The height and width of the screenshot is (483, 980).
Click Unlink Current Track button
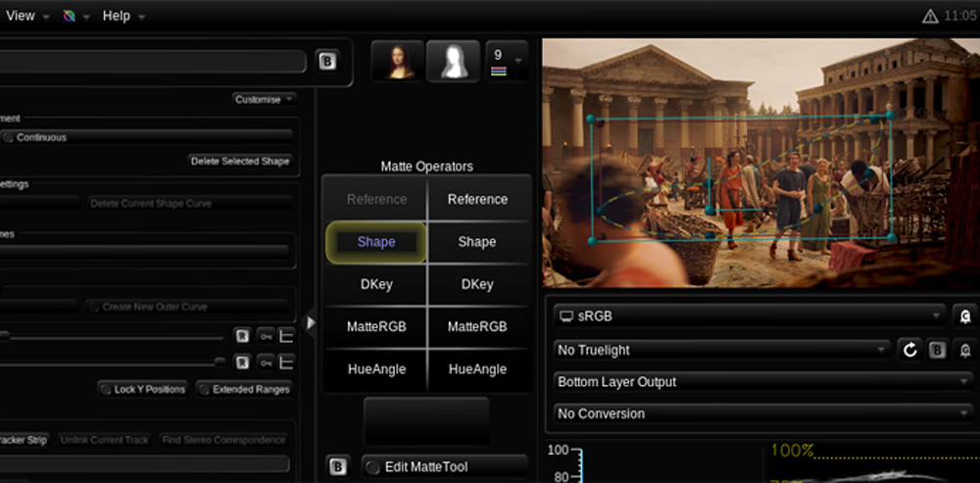tap(105, 440)
